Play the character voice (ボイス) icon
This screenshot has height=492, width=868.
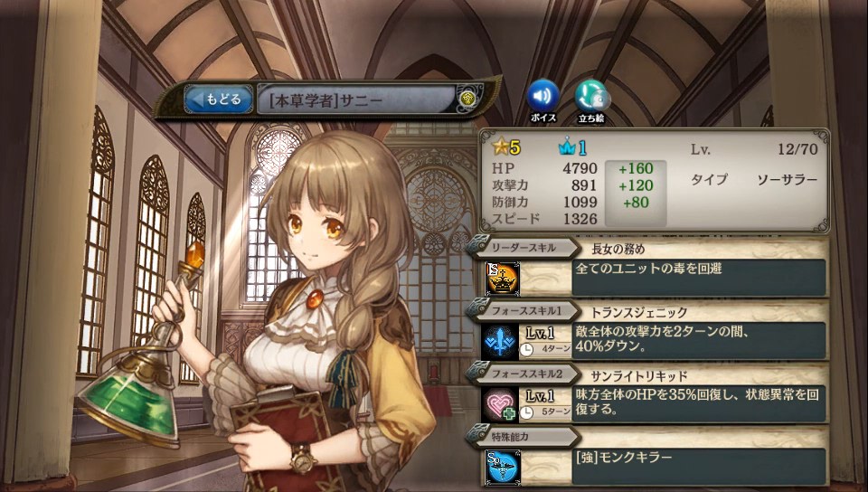point(542,96)
